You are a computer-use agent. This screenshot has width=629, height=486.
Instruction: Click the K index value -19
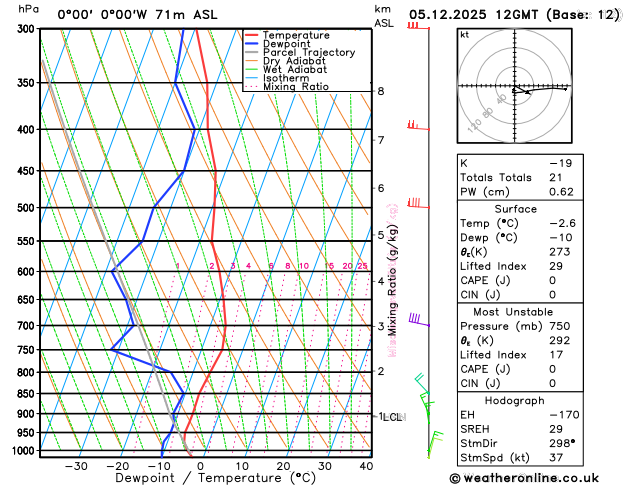[560, 163]
